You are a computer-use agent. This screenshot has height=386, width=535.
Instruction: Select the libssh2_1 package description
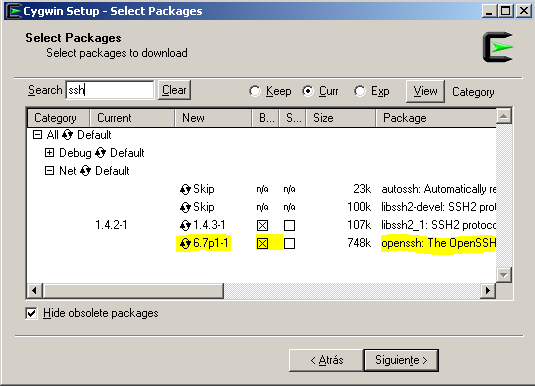(438, 225)
